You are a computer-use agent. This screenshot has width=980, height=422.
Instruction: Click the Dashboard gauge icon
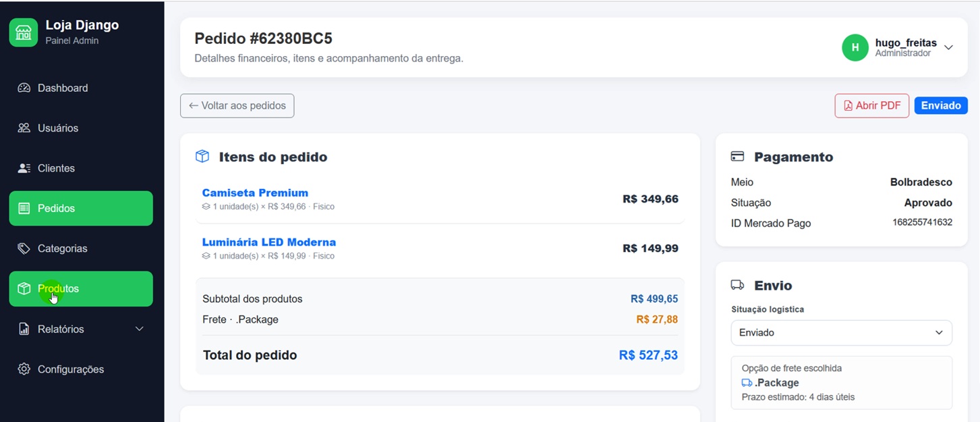pos(24,88)
